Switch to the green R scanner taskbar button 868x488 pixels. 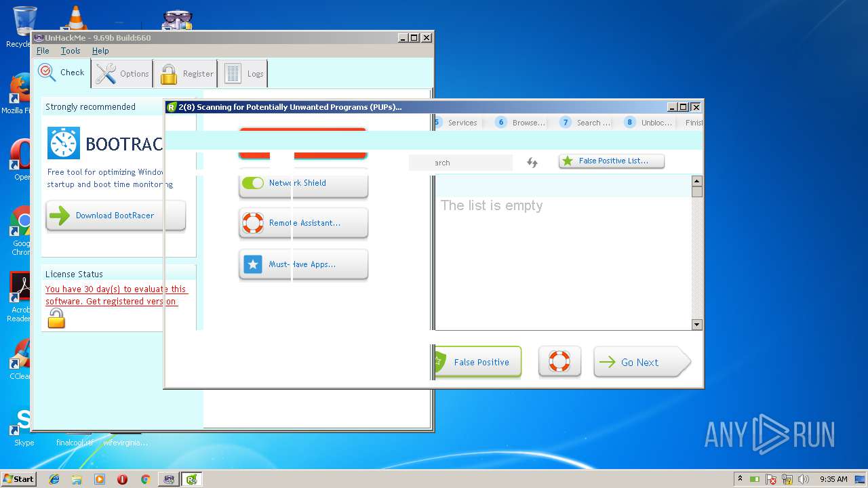192,479
